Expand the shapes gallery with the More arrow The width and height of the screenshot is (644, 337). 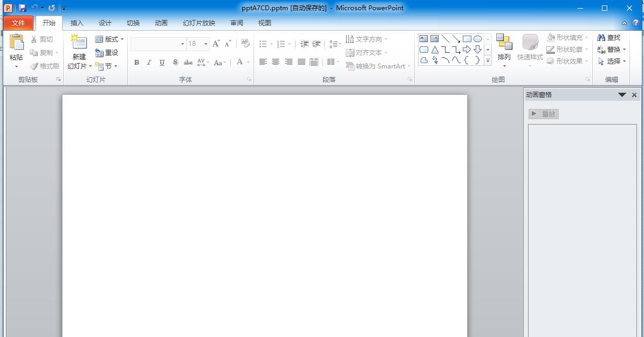tap(488, 60)
